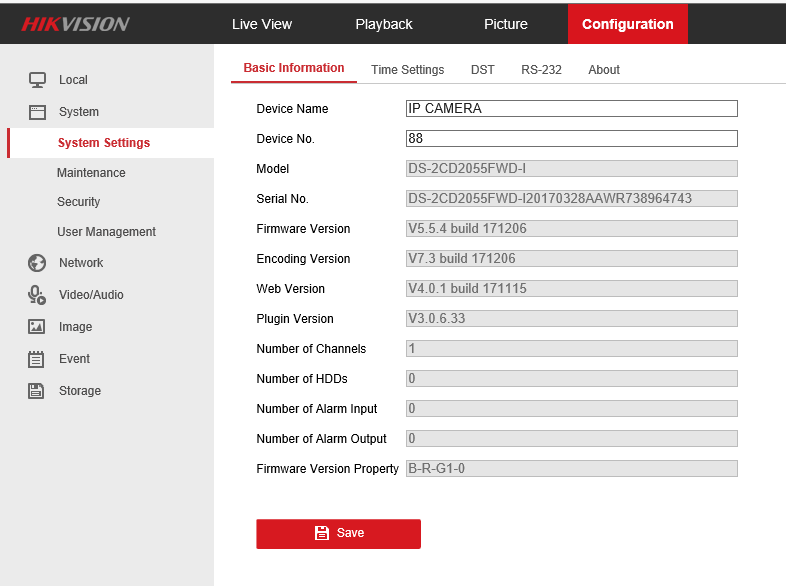Click the Hikvision logo
Screen dimensions: 786x586
click(x=76, y=24)
